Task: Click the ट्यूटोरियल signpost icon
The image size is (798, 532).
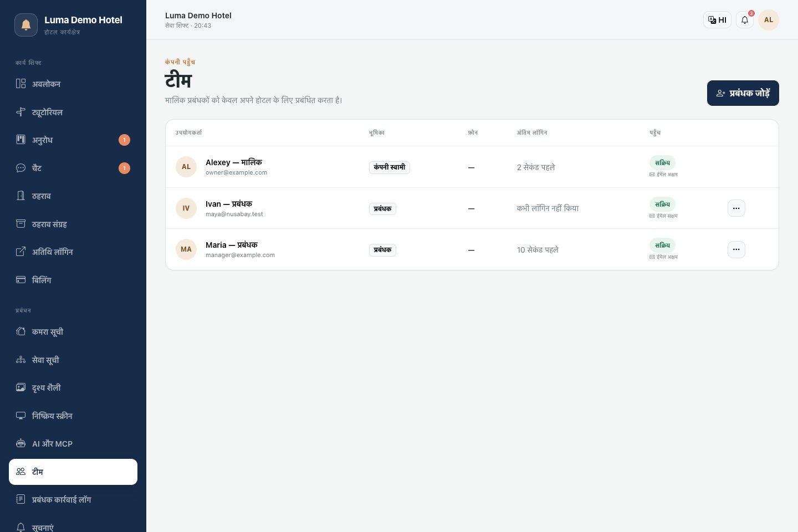Action: pos(21,112)
